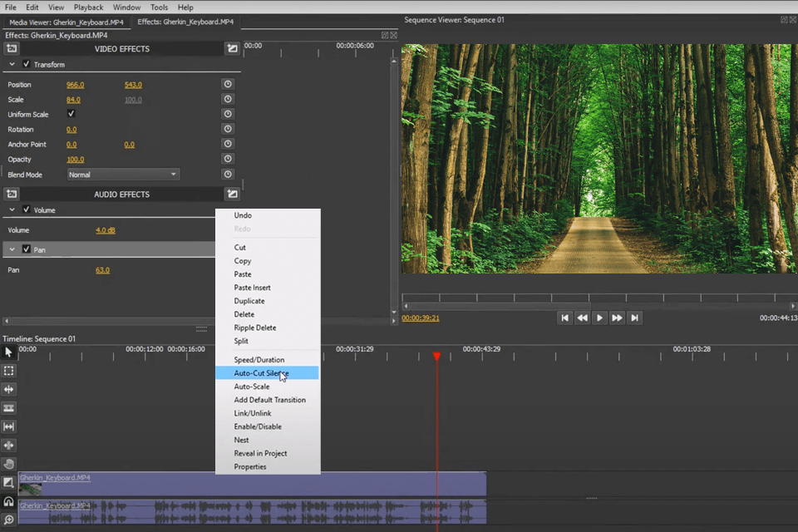The height and width of the screenshot is (532, 798).
Task: Collapse the Volume effect section
Action: coord(12,209)
